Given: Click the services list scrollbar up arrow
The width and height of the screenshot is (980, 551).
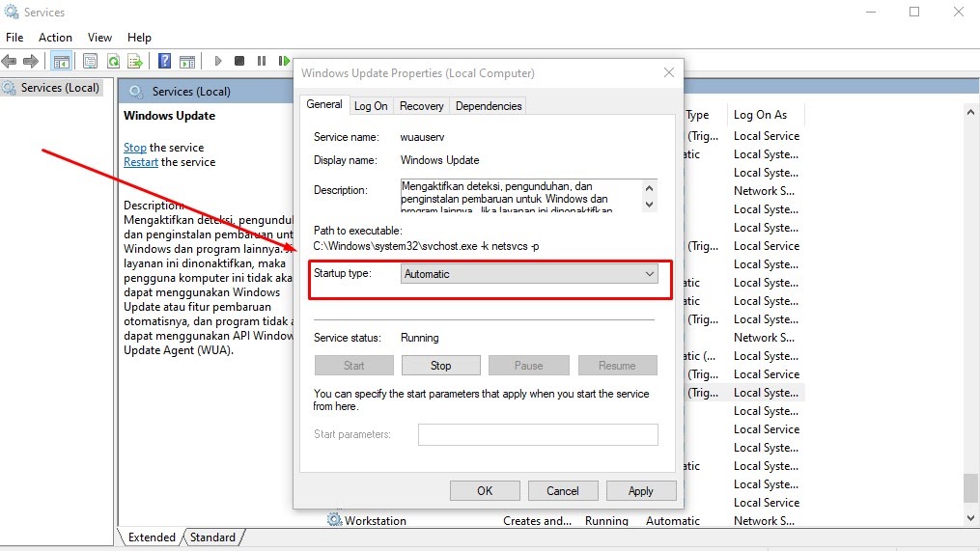Looking at the screenshot, I should tap(970, 113).
